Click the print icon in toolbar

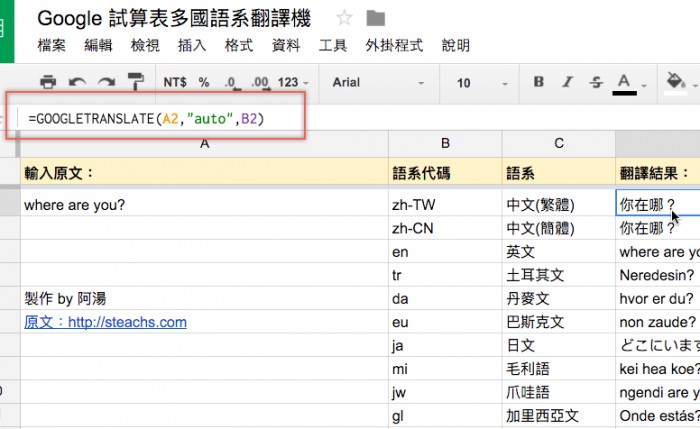pyautogui.click(x=48, y=83)
